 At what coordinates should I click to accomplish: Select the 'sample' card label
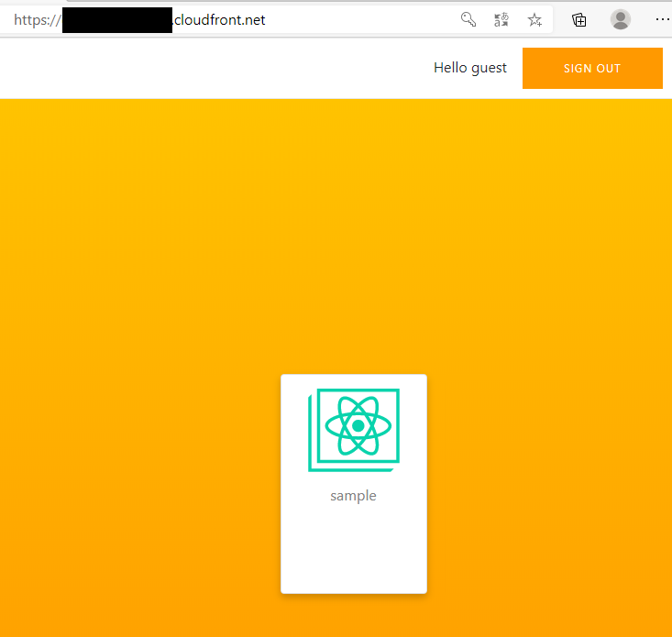(x=353, y=496)
